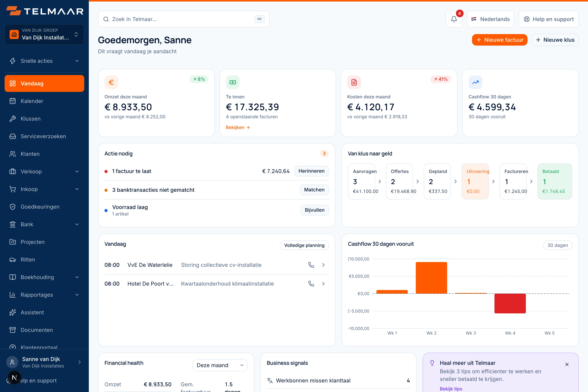This screenshot has width=588, height=392.
Task: Open the Nederlands language selector
Action: click(x=490, y=19)
